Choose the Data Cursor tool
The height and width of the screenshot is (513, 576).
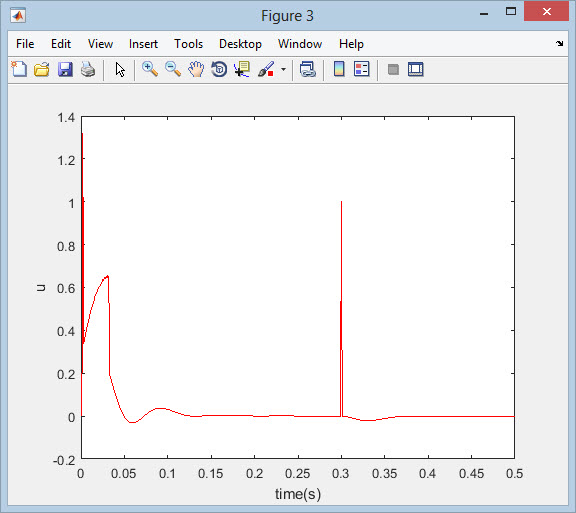(242, 69)
